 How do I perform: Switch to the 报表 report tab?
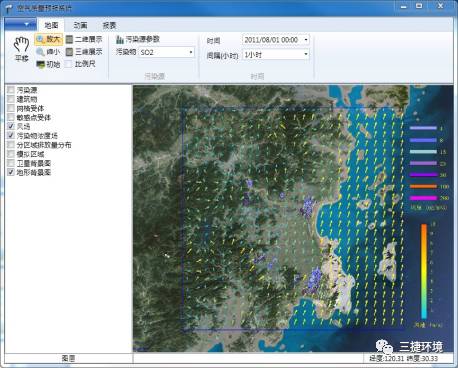(109, 25)
